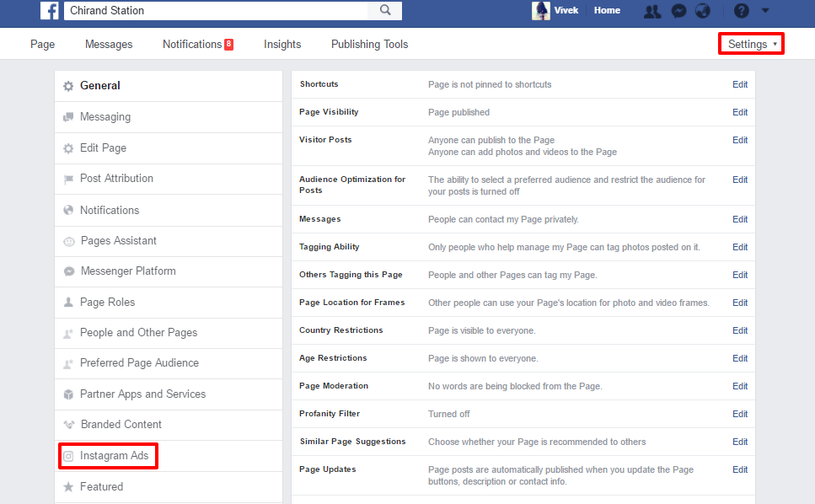This screenshot has height=504, width=815.
Task: Click the Profanity Filter 'Turned off' text
Action: pyautogui.click(x=449, y=414)
